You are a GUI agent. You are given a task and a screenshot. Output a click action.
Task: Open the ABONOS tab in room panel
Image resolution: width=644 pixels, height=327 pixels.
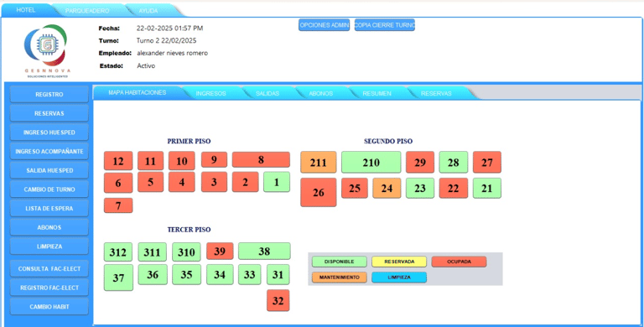tap(321, 93)
